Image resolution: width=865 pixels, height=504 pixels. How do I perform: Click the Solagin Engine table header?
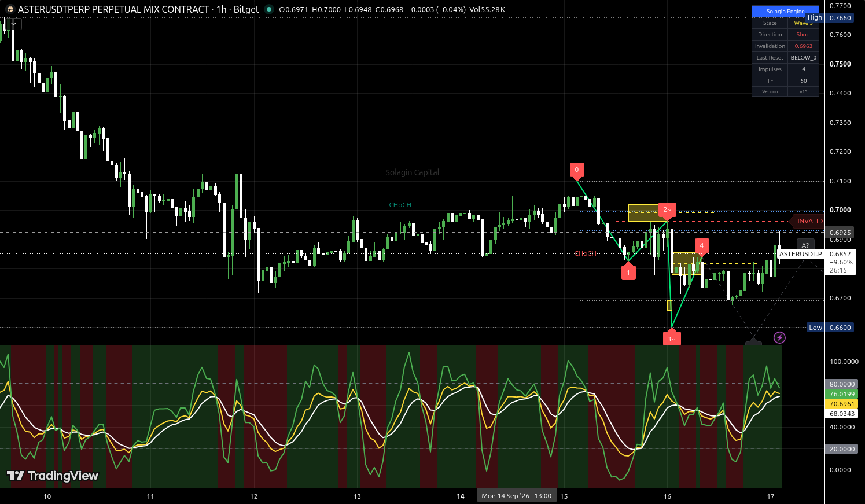(785, 12)
